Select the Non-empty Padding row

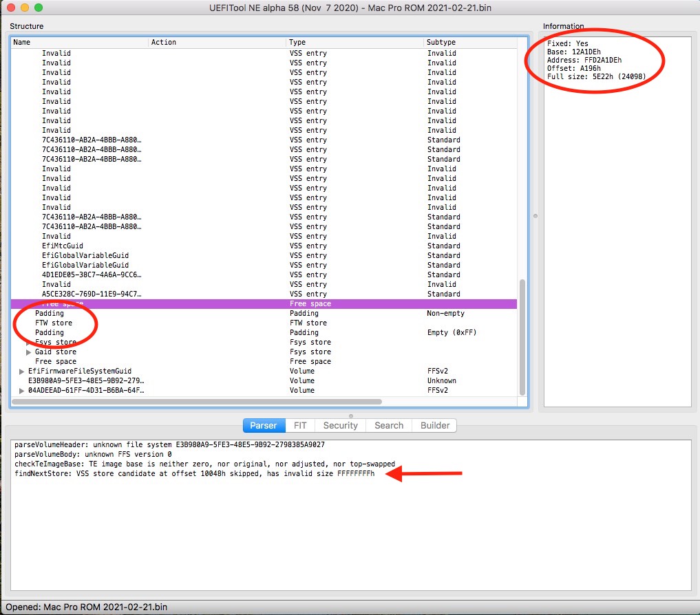click(264, 313)
